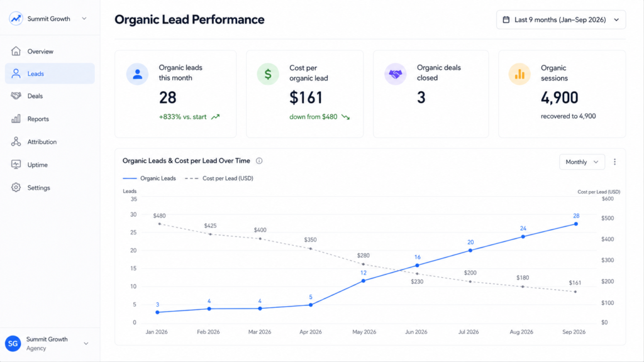
Task: Click the $480 cost data point
Action: tap(159, 224)
